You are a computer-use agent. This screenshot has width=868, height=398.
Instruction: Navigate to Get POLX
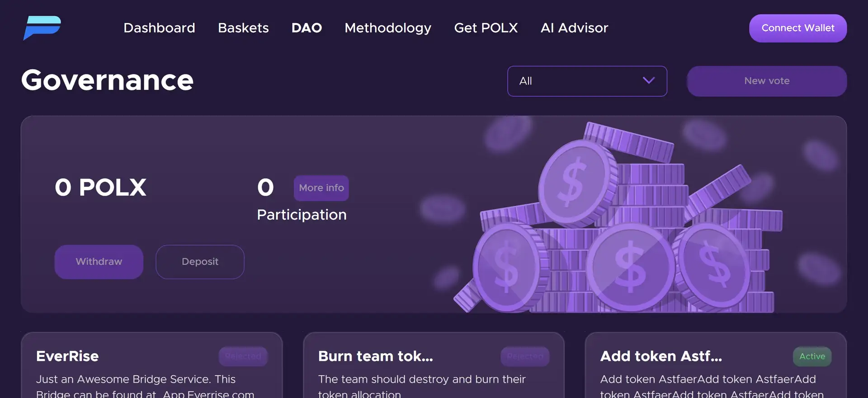pyautogui.click(x=486, y=28)
